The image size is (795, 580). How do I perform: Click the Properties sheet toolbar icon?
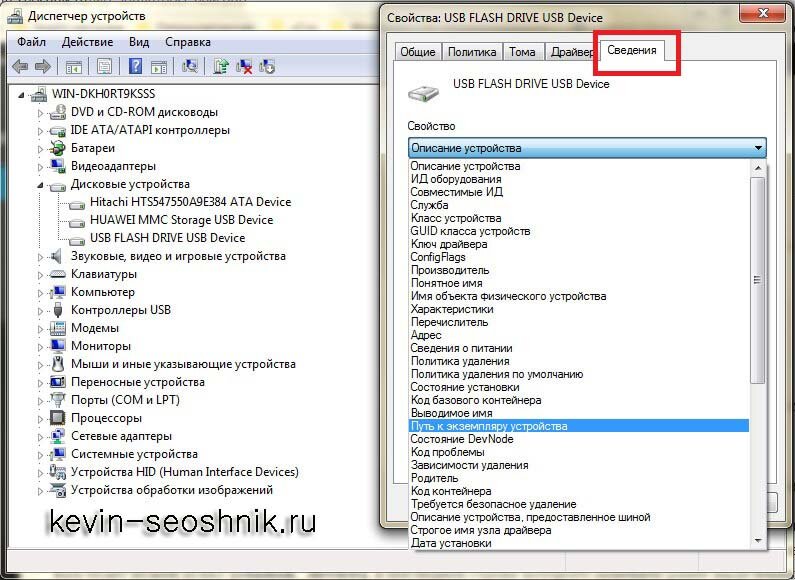[104, 67]
